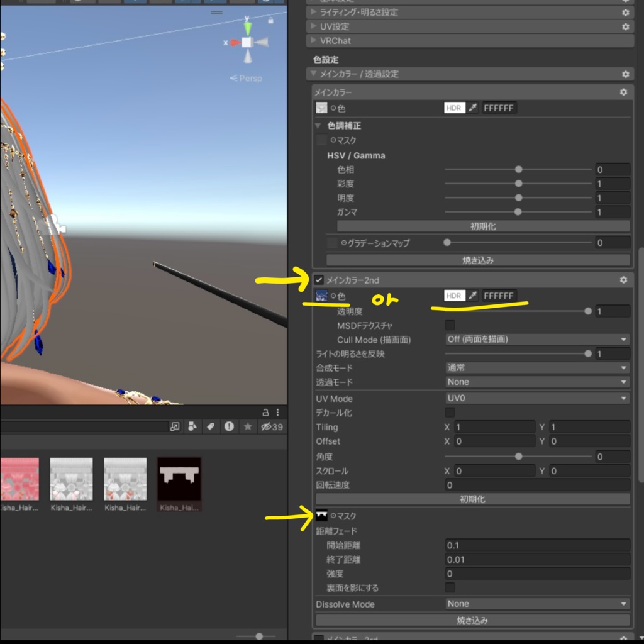
Task: Select the グラデーションマップ texture slot
Action: coord(332,243)
